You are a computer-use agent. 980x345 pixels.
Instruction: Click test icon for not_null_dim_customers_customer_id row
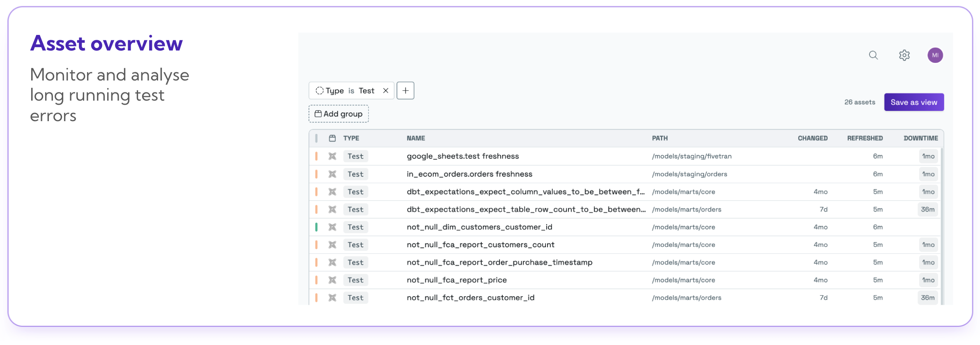tap(332, 227)
